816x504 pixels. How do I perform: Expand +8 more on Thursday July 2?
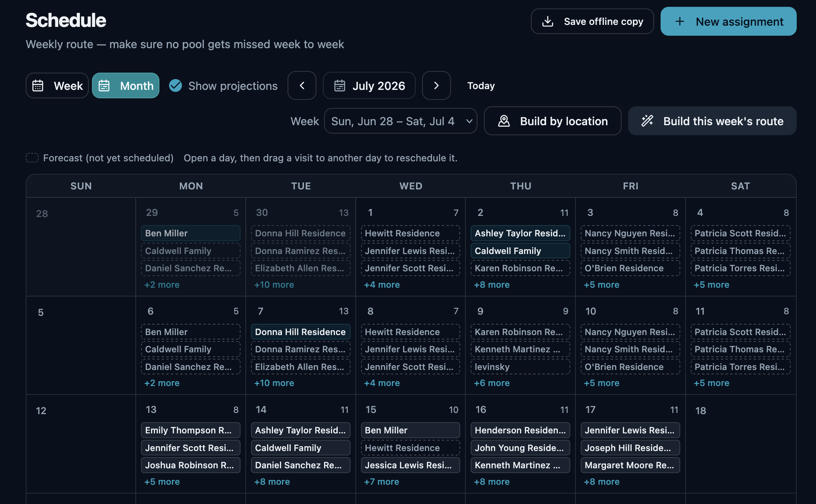tap(492, 285)
